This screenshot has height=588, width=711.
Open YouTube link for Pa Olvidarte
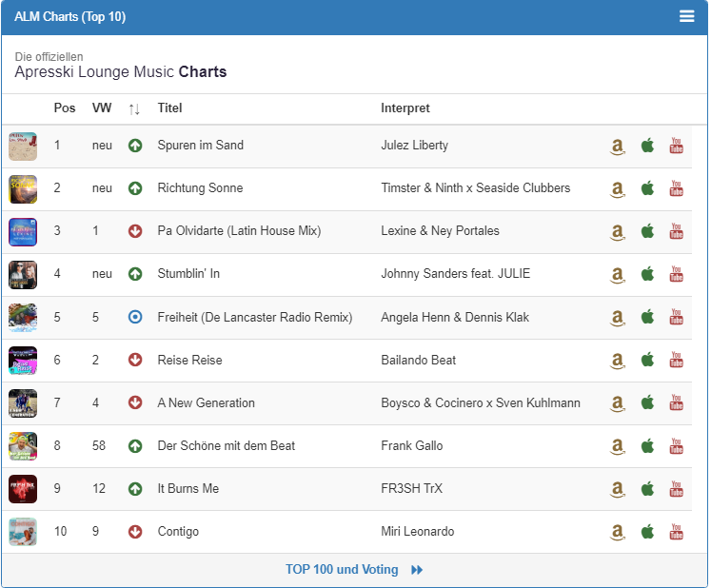click(x=676, y=231)
